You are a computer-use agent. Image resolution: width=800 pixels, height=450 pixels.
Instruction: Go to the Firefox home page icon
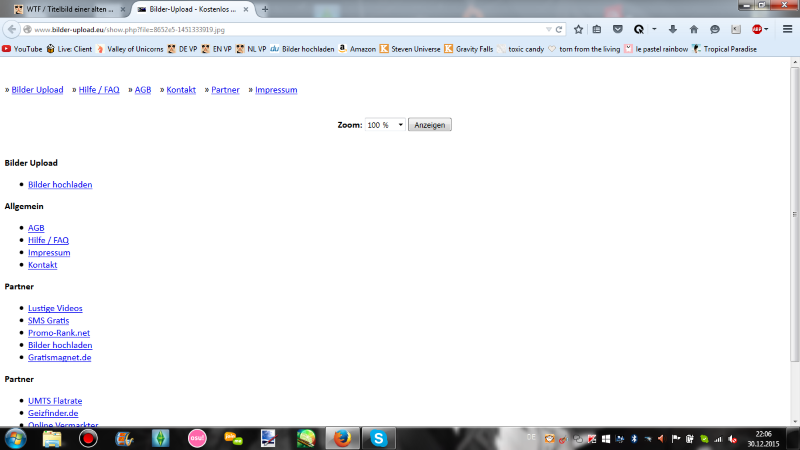click(x=693, y=29)
